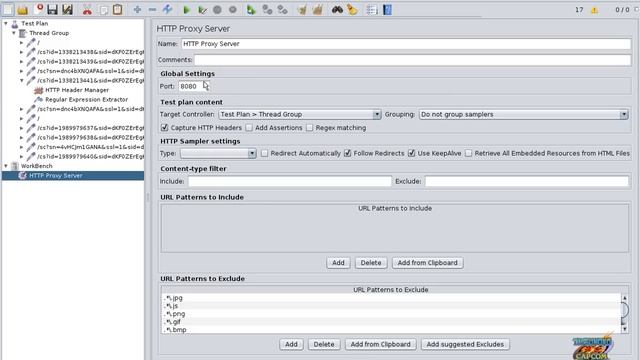
Task: Click the Content-type Include field
Action: [x=289, y=181]
